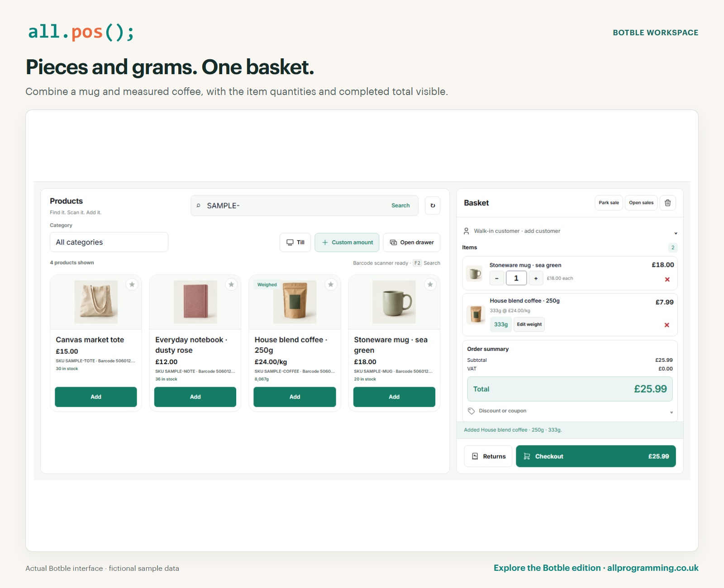Click the 333g weight chip
The image size is (724, 588).
click(501, 324)
